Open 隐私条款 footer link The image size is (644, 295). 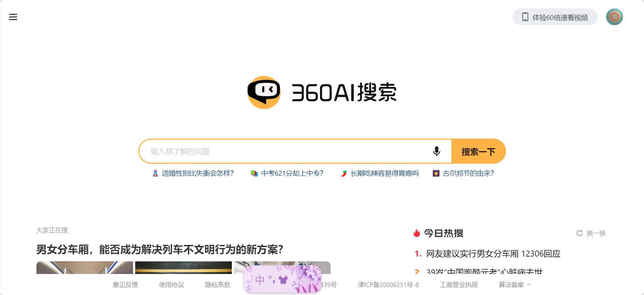pyautogui.click(x=218, y=285)
